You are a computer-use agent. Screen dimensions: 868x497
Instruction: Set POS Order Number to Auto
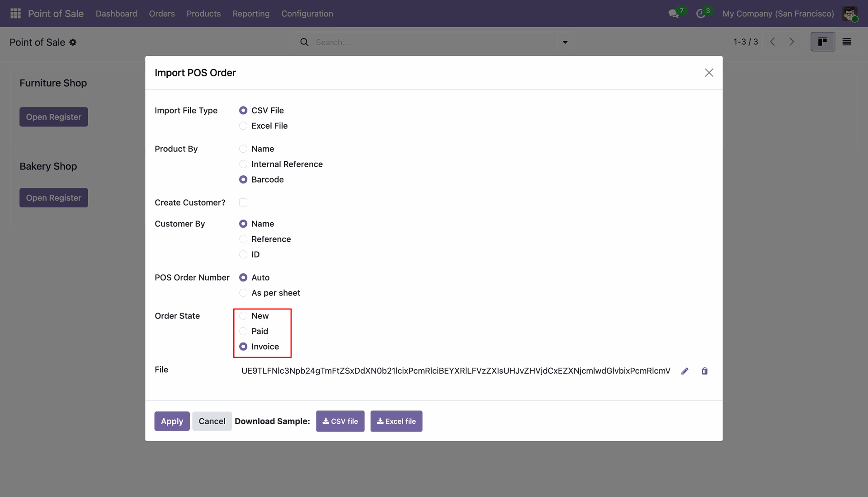243,277
